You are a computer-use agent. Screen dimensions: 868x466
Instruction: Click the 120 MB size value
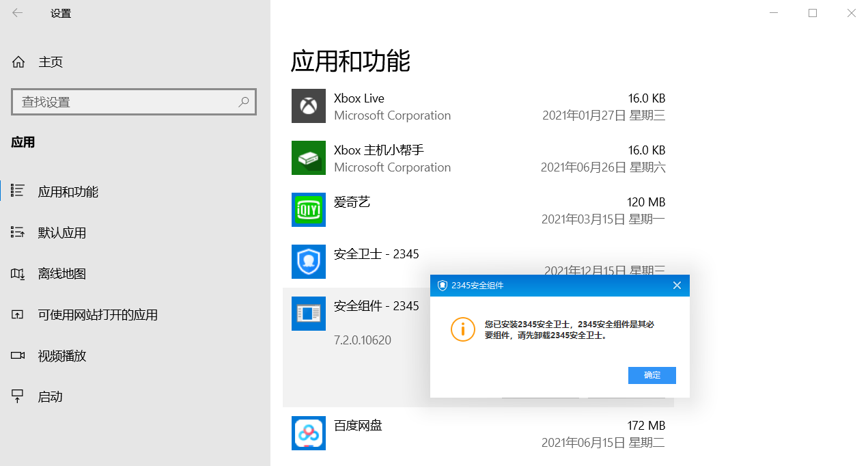(646, 202)
